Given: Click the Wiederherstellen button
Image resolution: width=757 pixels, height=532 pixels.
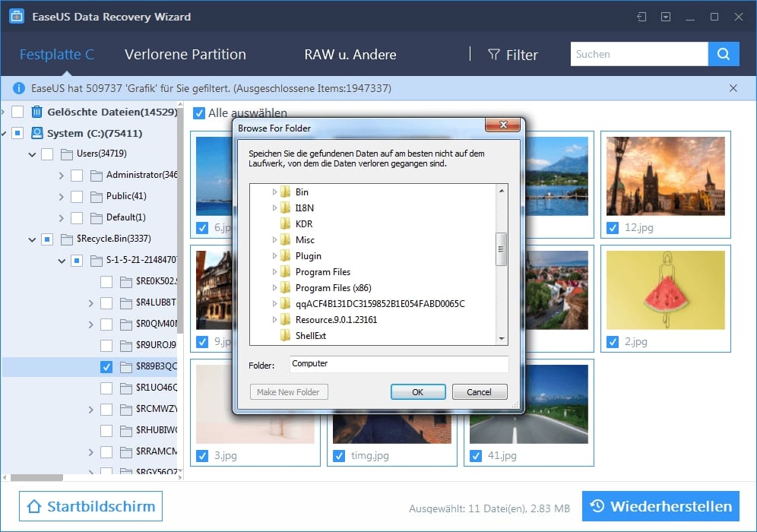Looking at the screenshot, I should pyautogui.click(x=660, y=506).
